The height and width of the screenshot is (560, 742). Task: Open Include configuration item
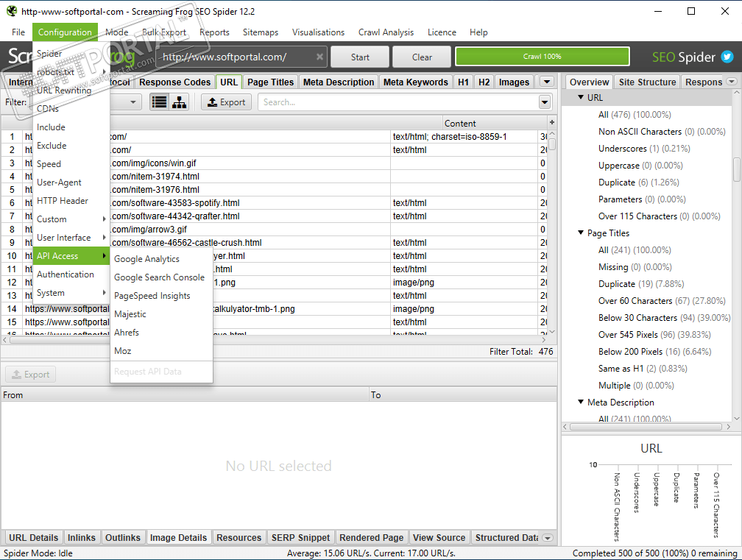tap(51, 127)
